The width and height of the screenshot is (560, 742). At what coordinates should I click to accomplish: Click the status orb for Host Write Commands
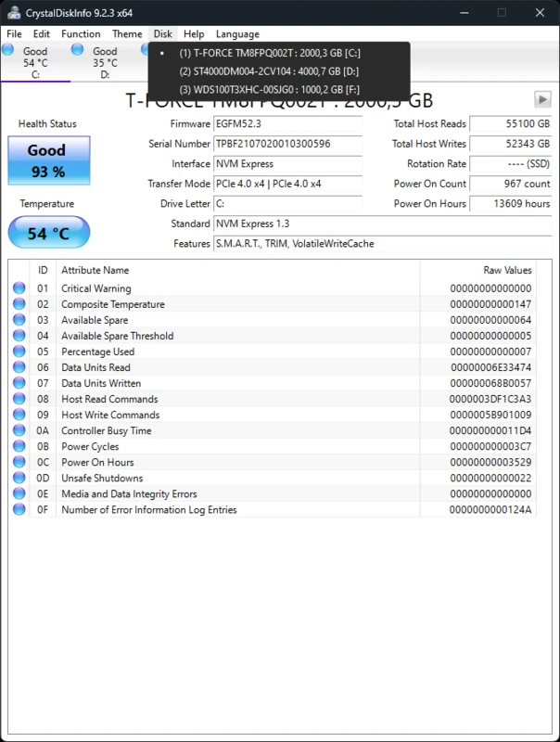19,414
